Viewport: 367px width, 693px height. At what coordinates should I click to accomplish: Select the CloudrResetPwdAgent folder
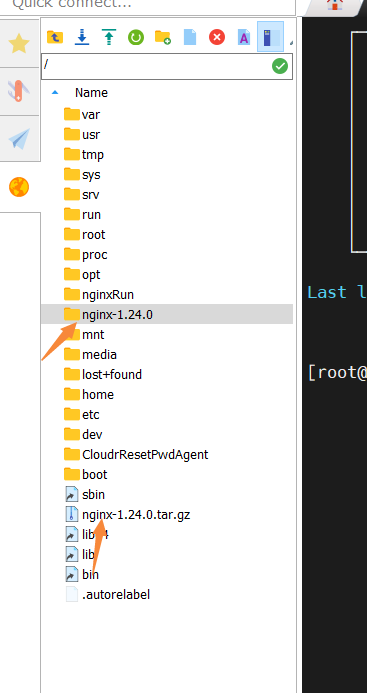(136, 454)
